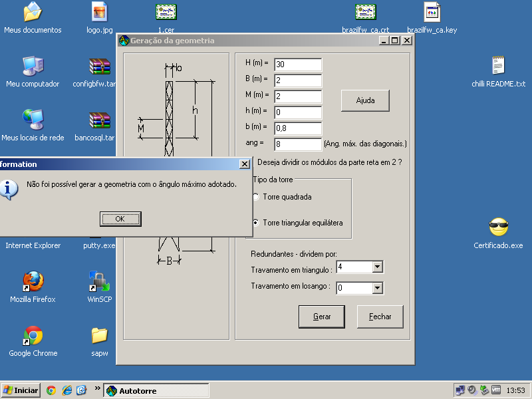This screenshot has width=532, height=399.
Task: Open the logo.jpg image file
Action: click(x=99, y=12)
